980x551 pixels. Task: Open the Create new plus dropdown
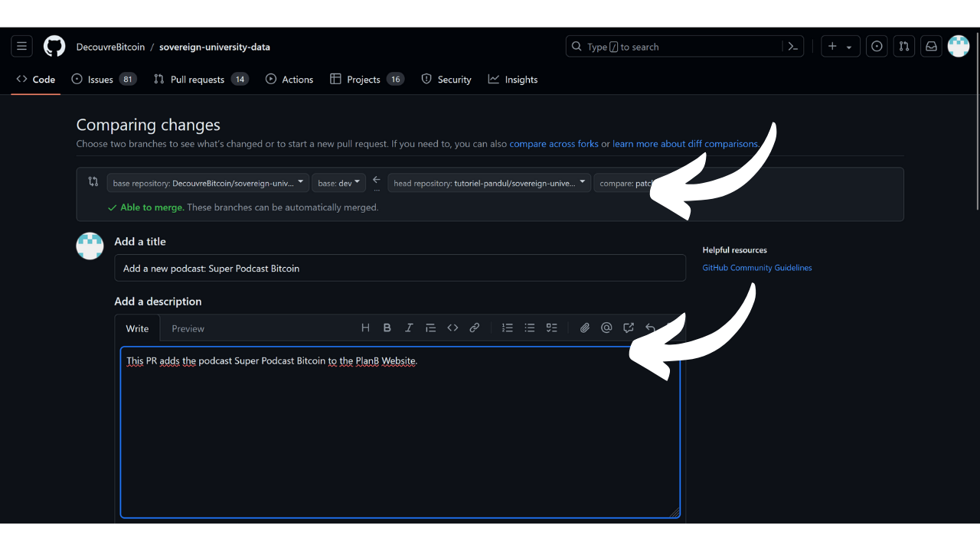click(841, 47)
